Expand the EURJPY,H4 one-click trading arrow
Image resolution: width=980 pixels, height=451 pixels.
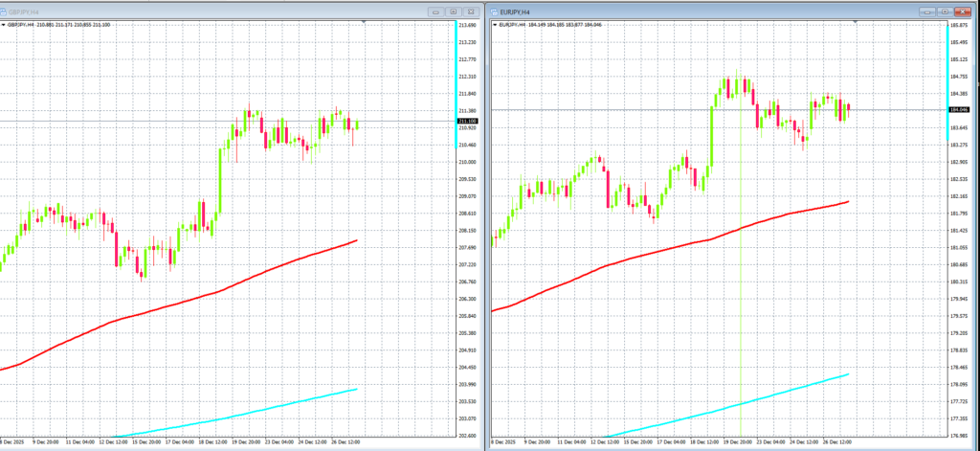coord(494,25)
